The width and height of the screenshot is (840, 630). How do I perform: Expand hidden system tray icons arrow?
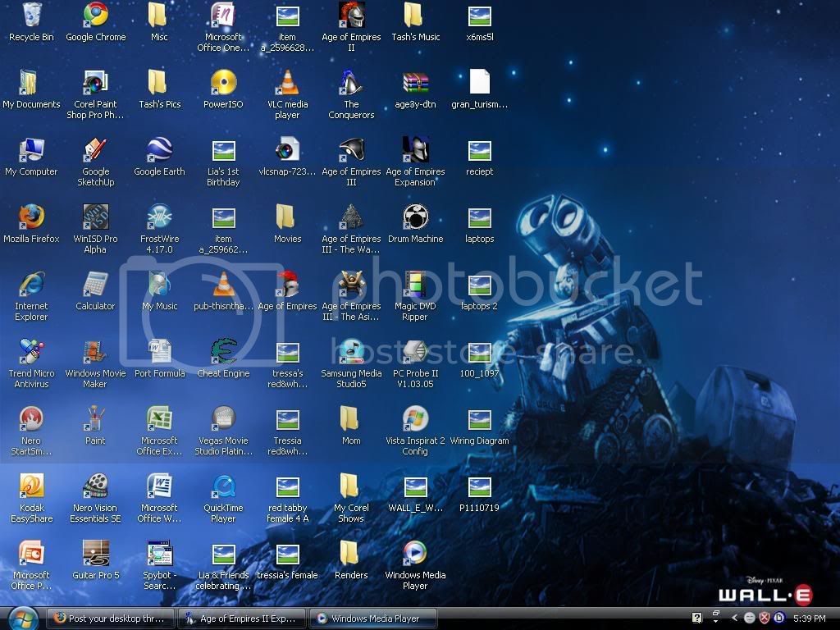[734, 618]
